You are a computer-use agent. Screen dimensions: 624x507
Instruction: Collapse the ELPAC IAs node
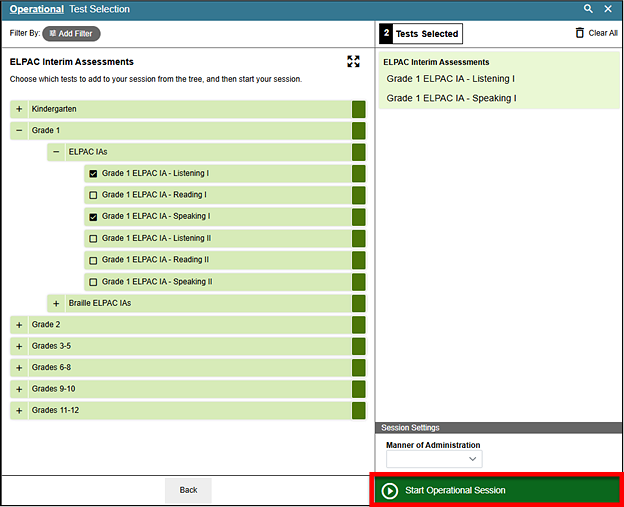(x=56, y=152)
